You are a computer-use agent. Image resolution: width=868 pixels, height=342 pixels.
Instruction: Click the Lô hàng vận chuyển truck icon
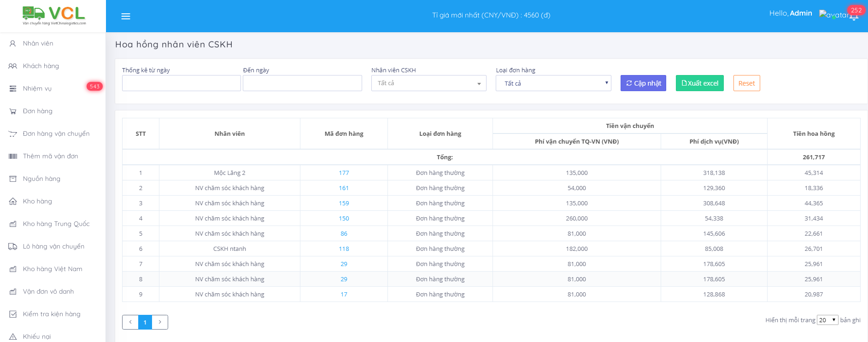pyautogui.click(x=13, y=247)
